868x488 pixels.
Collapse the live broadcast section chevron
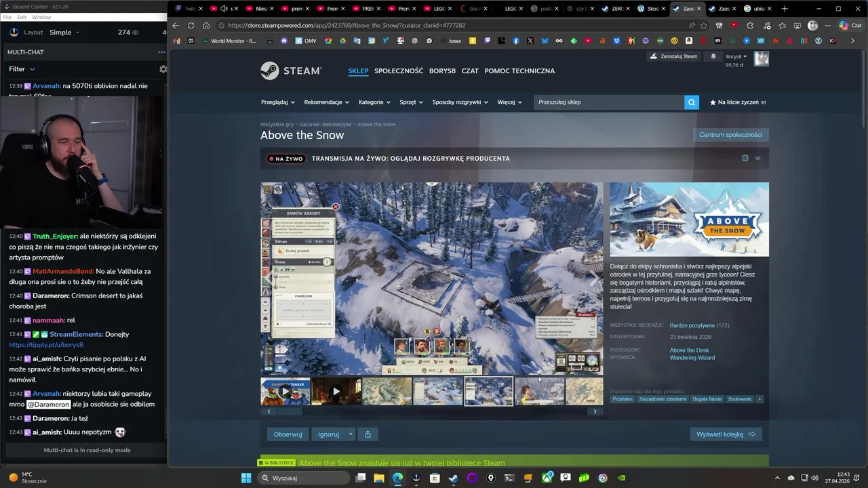757,158
